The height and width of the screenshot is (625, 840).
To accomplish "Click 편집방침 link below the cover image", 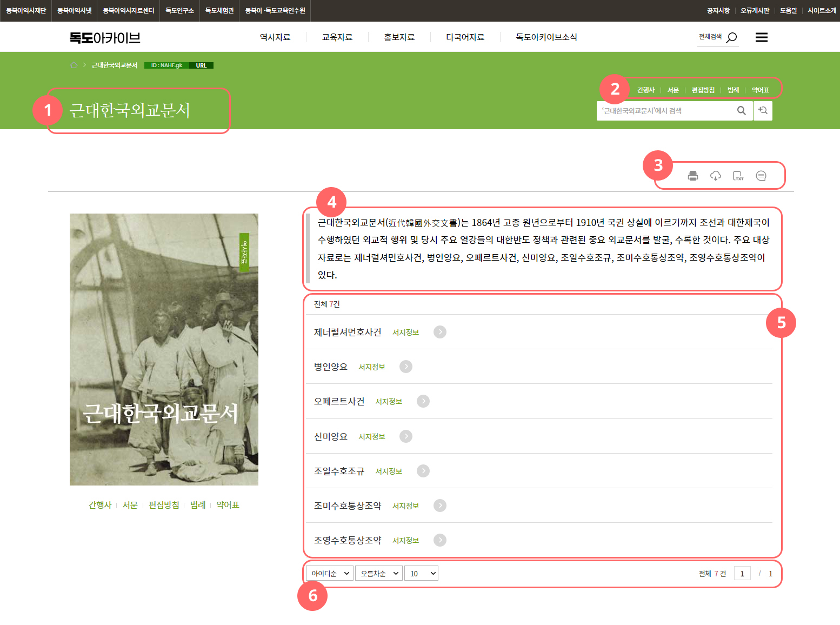I will click(164, 505).
